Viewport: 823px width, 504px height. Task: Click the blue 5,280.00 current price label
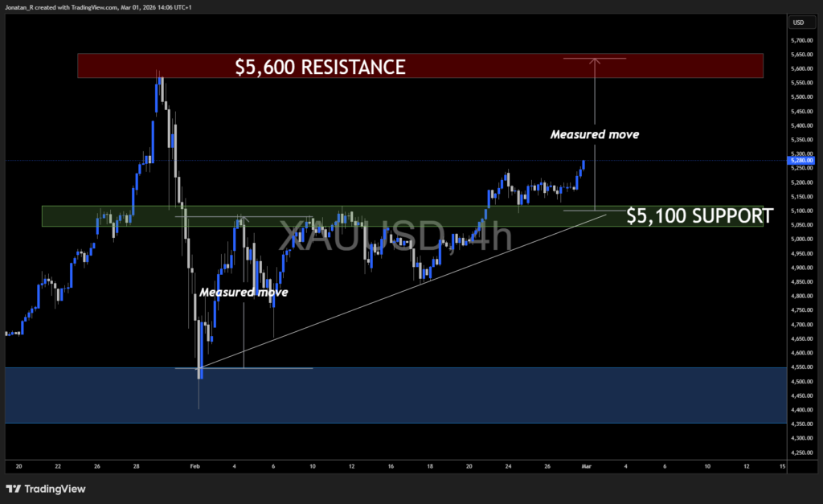pos(800,160)
